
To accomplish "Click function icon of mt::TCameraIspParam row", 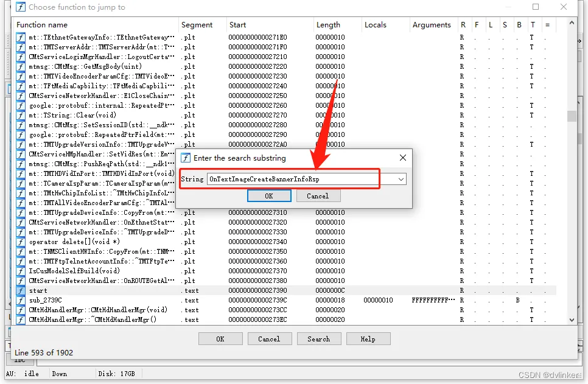I will click(x=21, y=184).
